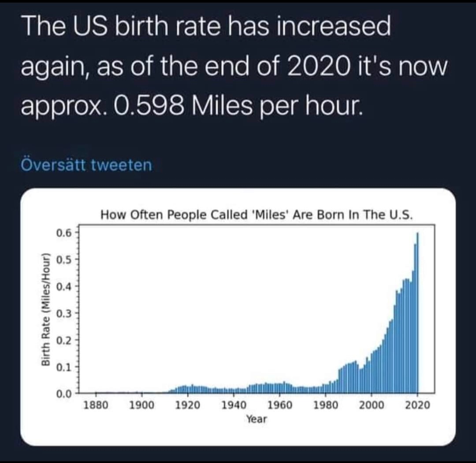Click the tallest bar at year 2020
The image size is (476, 463).
[418, 313]
